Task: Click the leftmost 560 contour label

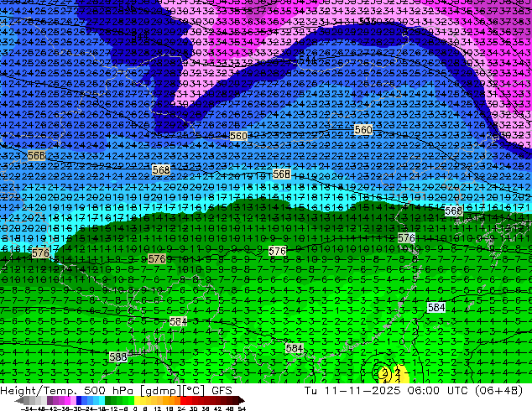Action: [x=238, y=136]
